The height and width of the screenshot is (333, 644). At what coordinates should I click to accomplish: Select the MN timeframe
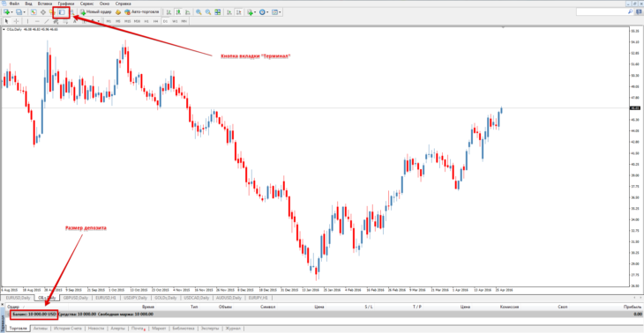(184, 21)
